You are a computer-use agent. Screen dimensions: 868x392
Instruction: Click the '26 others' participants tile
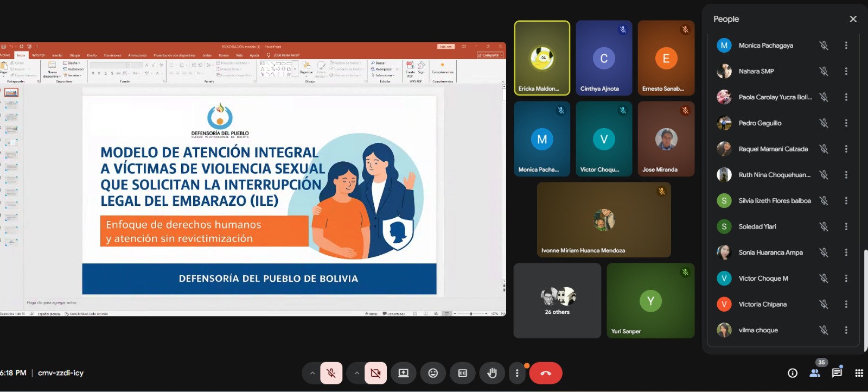point(557,301)
